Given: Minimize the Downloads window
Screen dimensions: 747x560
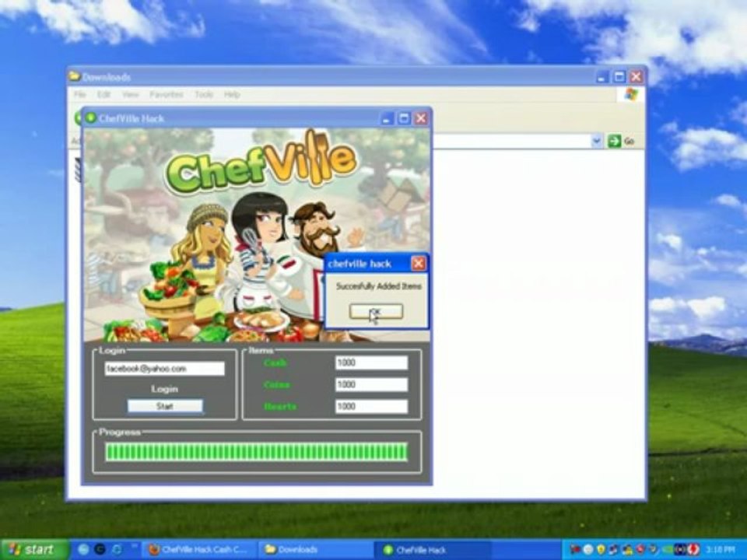Looking at the screenshot, I should tap(601, 77).
